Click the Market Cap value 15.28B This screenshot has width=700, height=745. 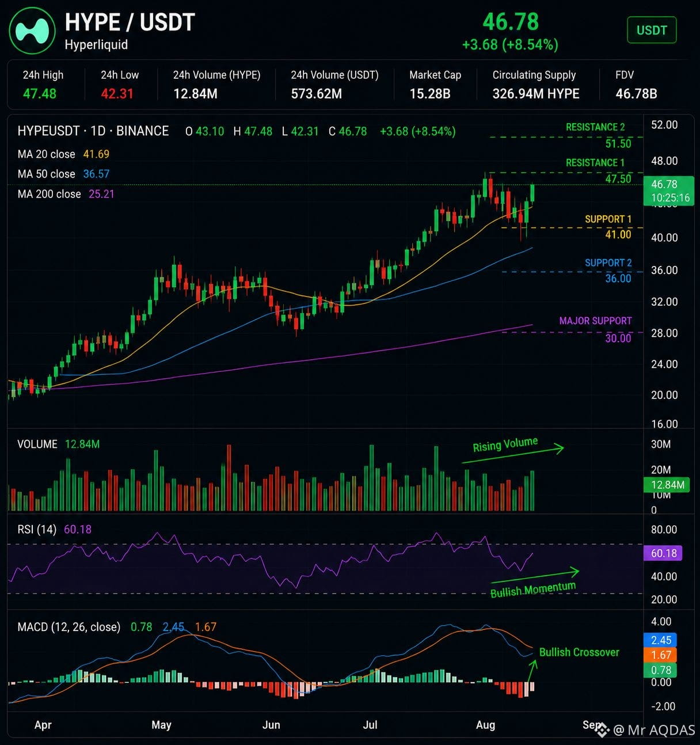(430, 93)
